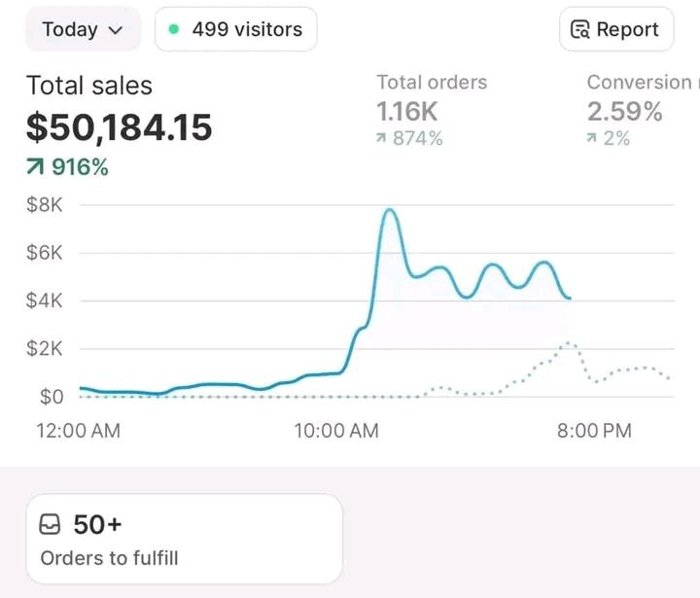The width and height of the screenshot is (700, 598).
Task: Select the Total sales metric
Action: pos(89,86)
